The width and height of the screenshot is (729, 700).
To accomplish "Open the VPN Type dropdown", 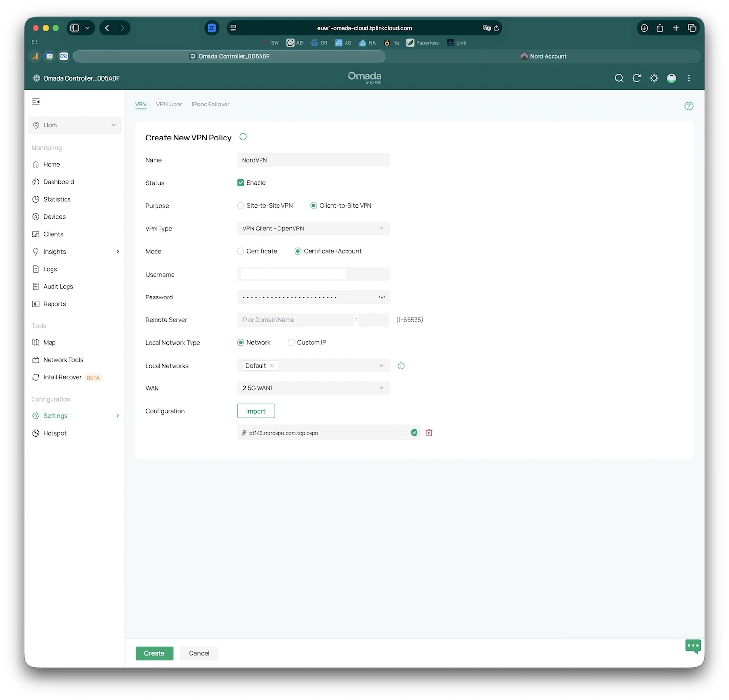I will (x=313, y=228).
